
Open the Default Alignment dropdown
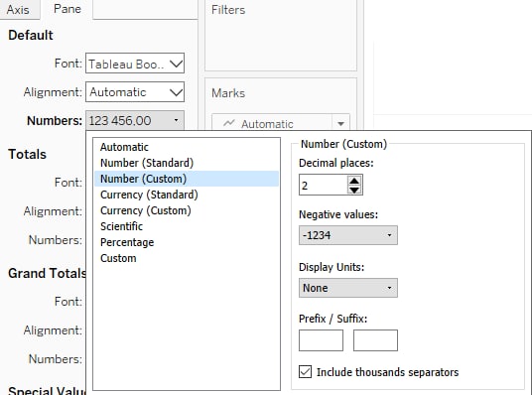click(135, 92)
